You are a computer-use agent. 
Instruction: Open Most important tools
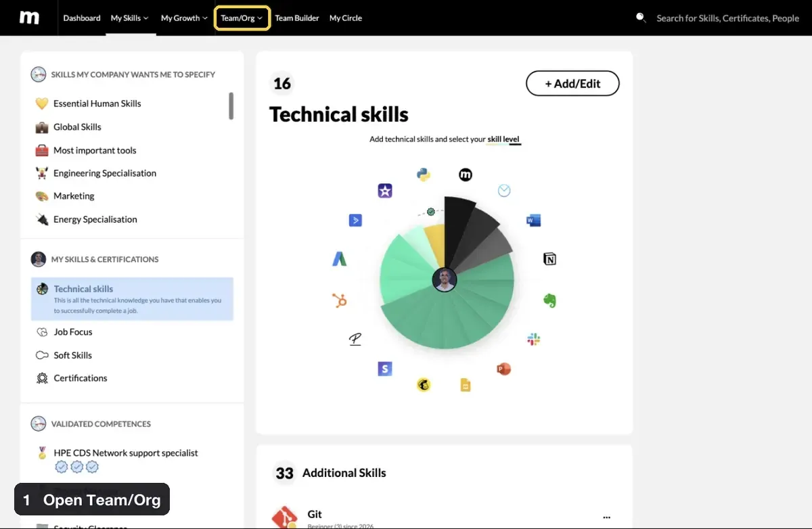pos(95,150)
